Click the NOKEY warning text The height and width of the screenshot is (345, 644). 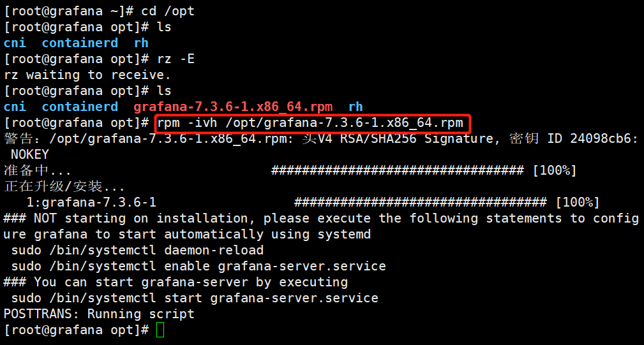pyautogui.click(x=30, y=154)
